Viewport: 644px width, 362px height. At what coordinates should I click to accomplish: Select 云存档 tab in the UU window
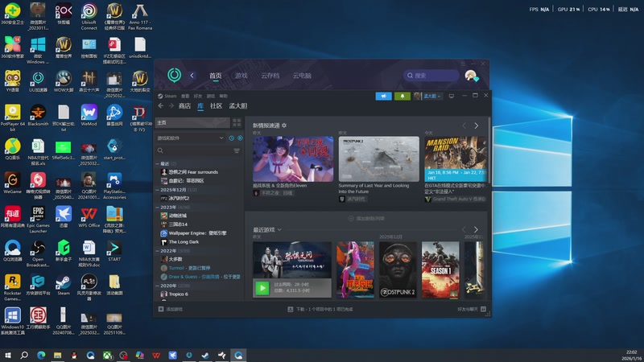click(x=270, y=76)
